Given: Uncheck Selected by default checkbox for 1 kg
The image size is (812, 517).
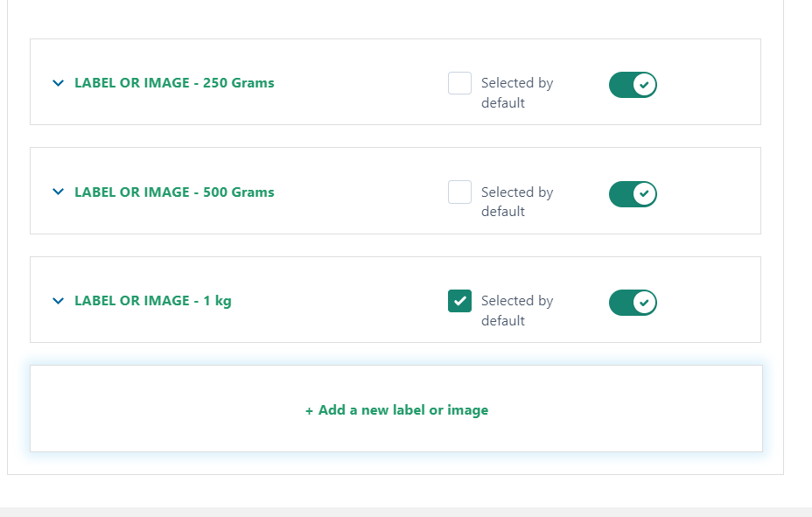Looking at the screenshot, I should (x=459, y=301).
